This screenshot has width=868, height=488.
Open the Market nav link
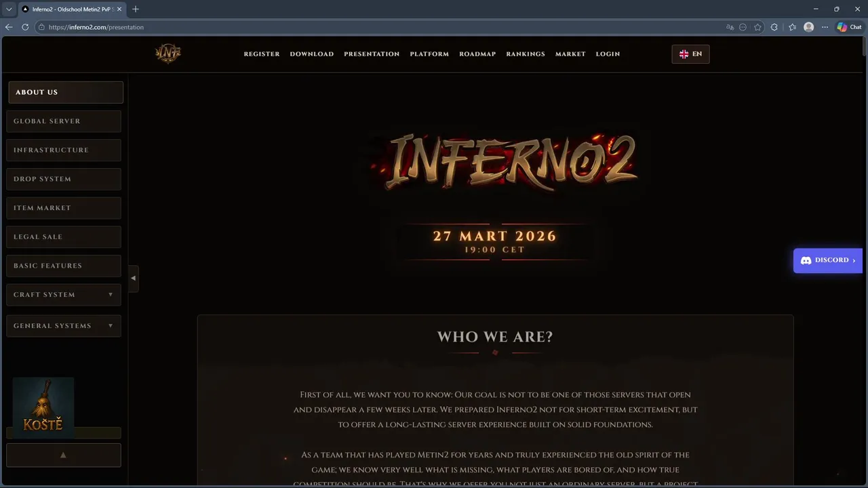[570, 54]
